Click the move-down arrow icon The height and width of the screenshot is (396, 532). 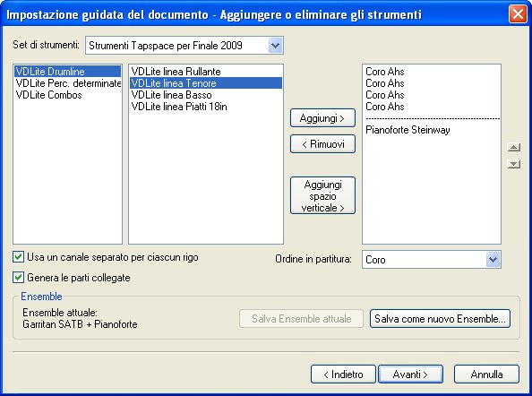[514, 165]
